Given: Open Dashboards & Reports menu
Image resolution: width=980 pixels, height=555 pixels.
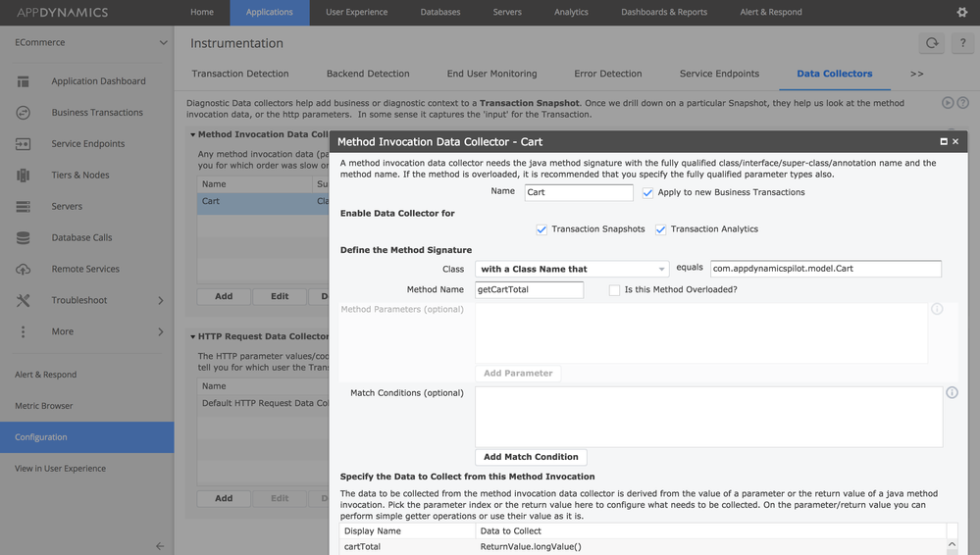Looking at the screenshot, I should (664, 12).
